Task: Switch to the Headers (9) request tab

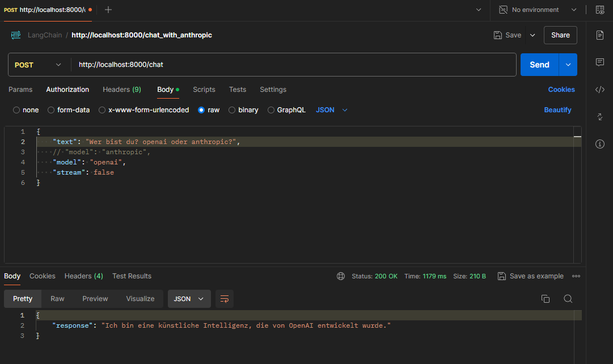Action: pos(121,90)
